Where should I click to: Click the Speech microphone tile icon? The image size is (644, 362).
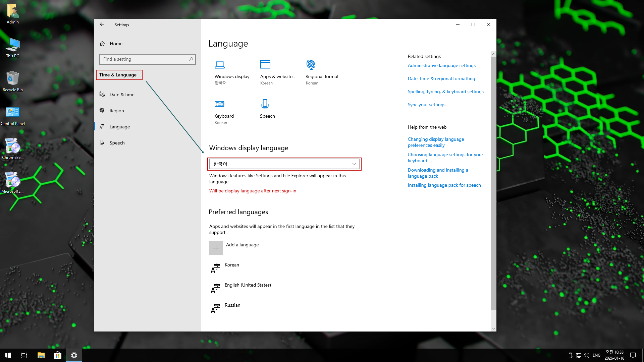(x=265, y=104)
